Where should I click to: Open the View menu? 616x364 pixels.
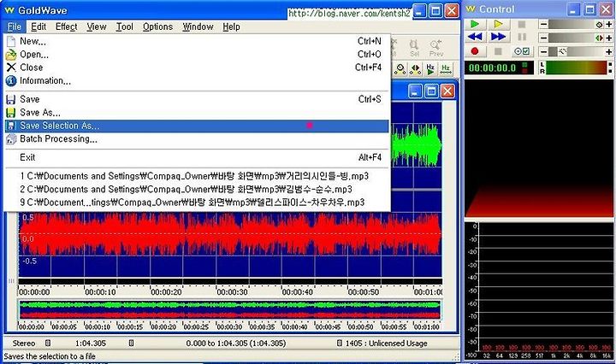coord(97,26)
